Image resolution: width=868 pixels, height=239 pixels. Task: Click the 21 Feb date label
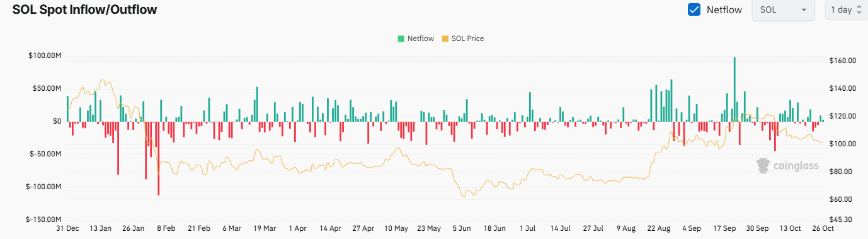pyautogui.click(x=199, y=228)
